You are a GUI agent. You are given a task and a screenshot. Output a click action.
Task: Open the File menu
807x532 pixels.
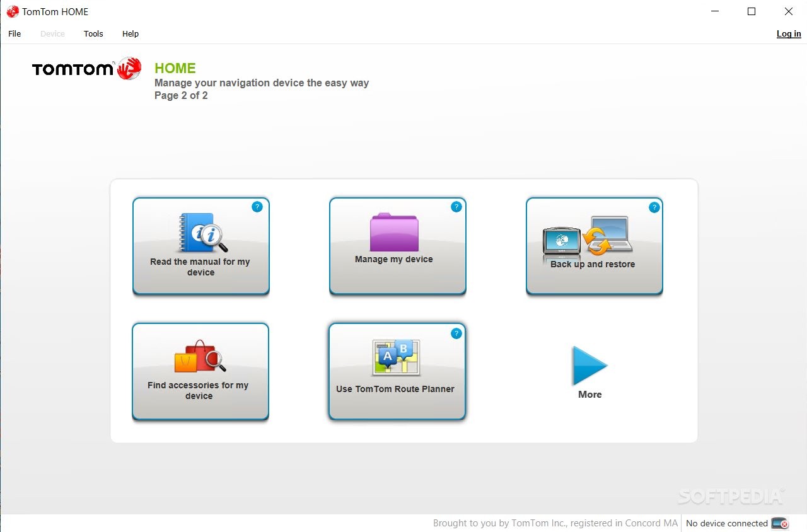(x=15, y=33)
